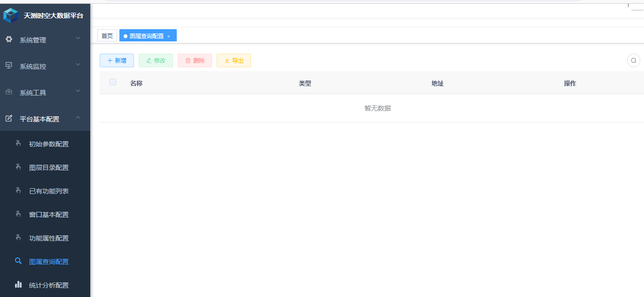Click the 系统管理 gear icon
Screen dimensions: 644x297
[9, 40]
